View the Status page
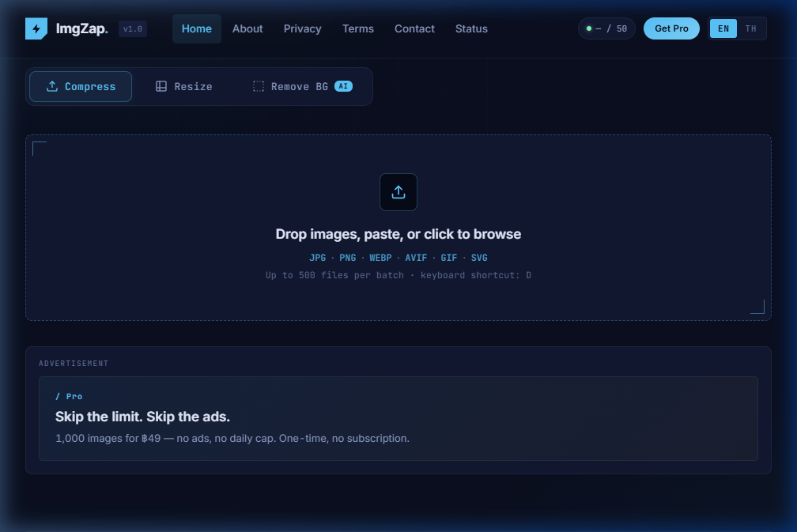The height and width of the screenshot is (532, 797). pos(471,28)
